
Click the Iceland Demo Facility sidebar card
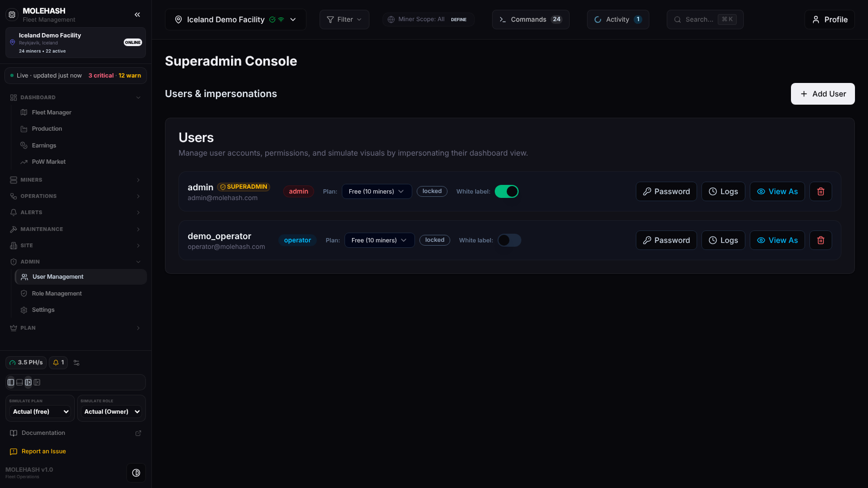(75, 43)
